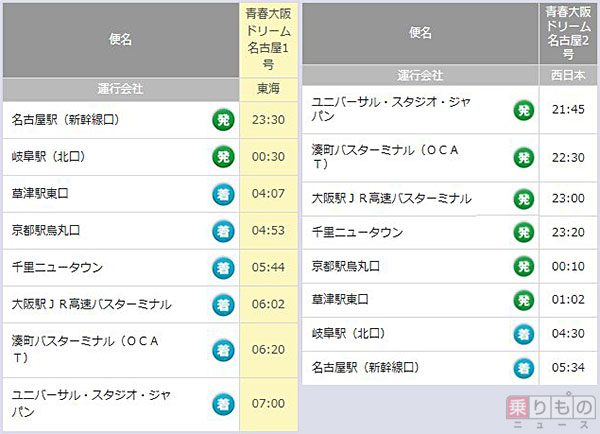This screenshot has height=434, width=600.
Task: Click the 07:00 arrival time at Universal Studios
Action: (x=269, y=403)
